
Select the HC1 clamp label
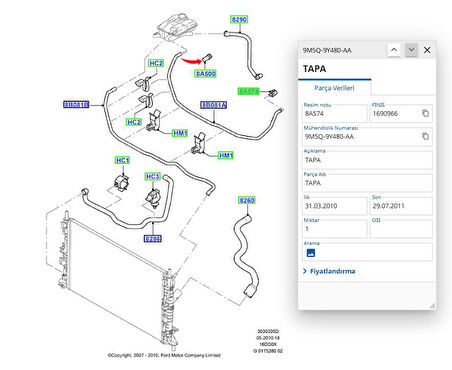click(x=122, y=160)
